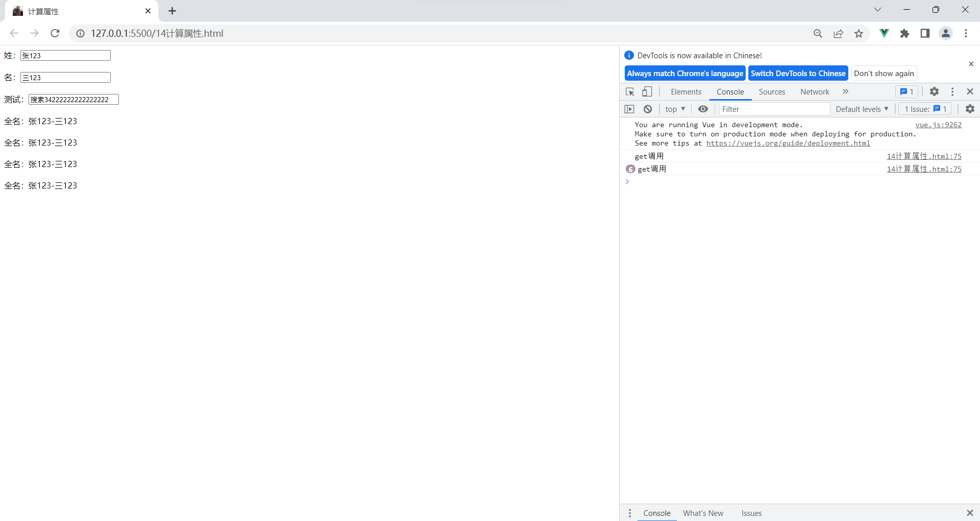Open console settings gear
980x521 pixels.
pyautogui.click(x=970, y=109)
